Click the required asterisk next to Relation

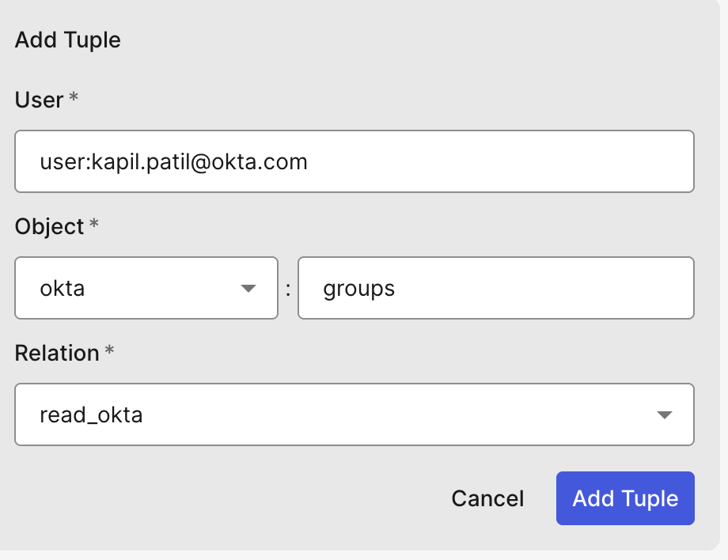point(109,351)
